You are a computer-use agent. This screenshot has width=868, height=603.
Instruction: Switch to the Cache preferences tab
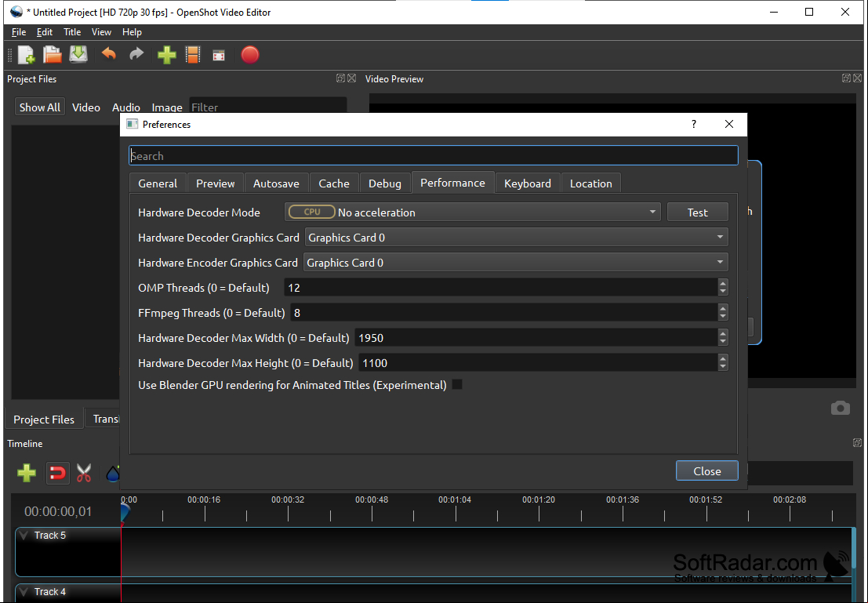334,183
